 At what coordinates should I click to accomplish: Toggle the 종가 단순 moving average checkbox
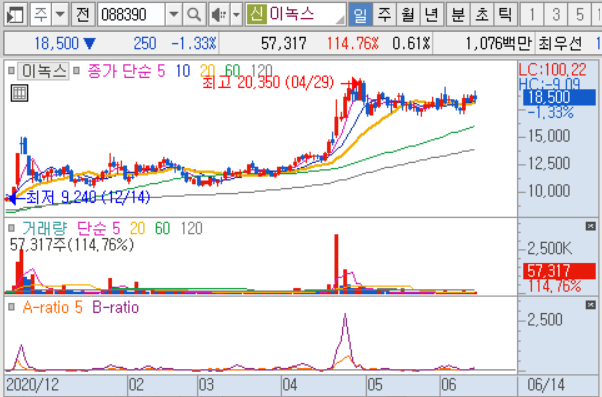point(76,71)
